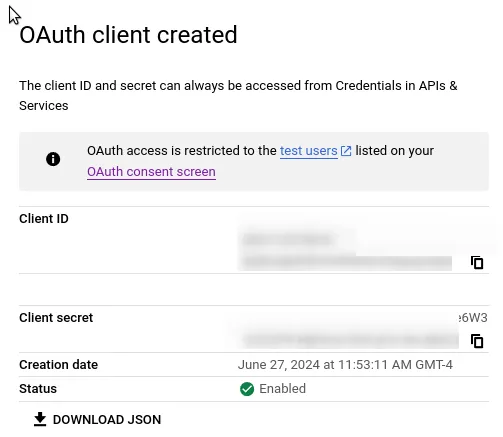The height and width of the screenshot is (437, 503).
Task: Click the June 27, 2024 creation timestamp
Action: click(x=345, y=365)
